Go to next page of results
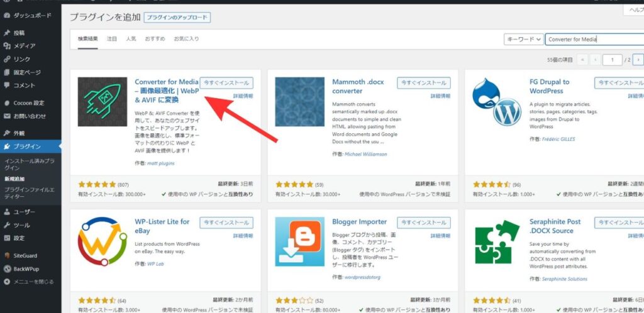 click(x=638, y=60)
